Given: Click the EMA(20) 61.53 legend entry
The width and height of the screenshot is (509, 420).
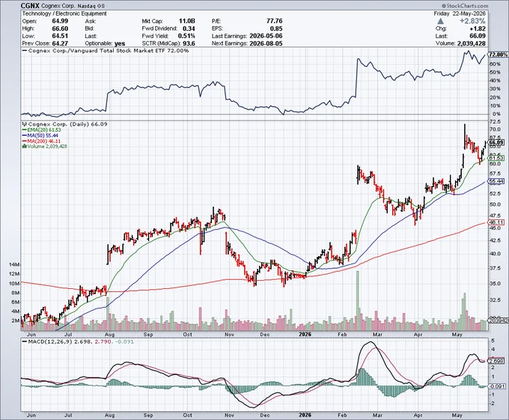Looking at the screenshot, I should coord(41,130).
